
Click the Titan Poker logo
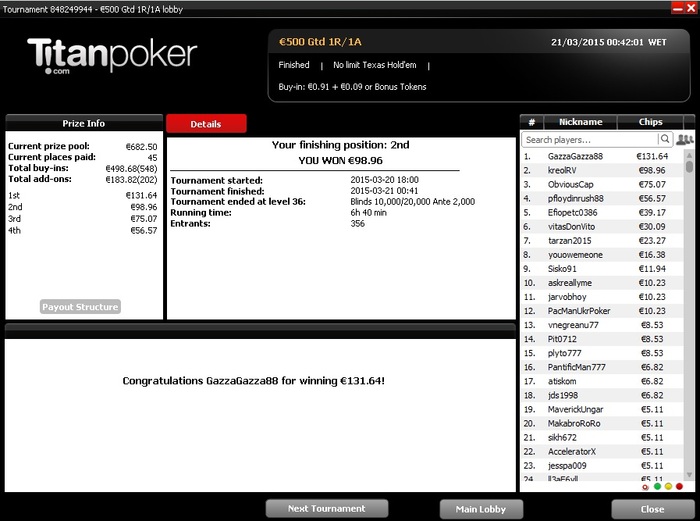[112, 55]
